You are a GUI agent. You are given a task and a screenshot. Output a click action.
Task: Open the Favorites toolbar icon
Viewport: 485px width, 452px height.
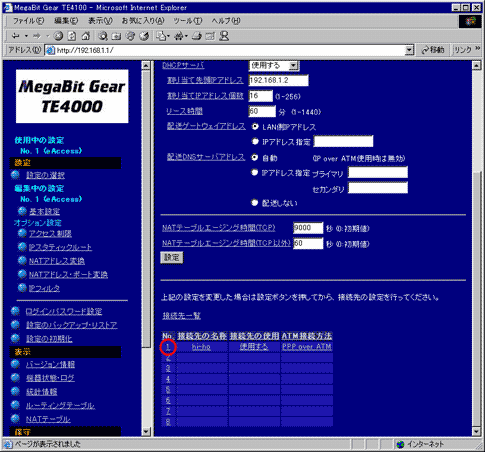pyautogui.click(x=116, y=36)
